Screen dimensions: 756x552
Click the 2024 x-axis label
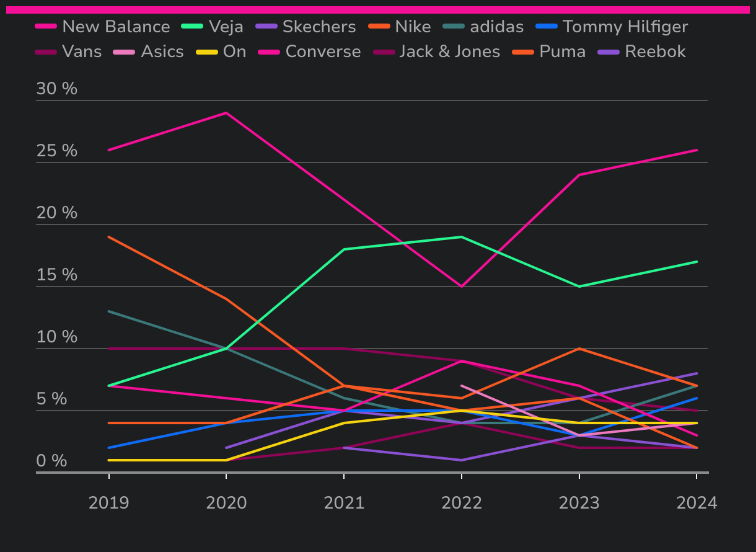(x=697, y=502)
